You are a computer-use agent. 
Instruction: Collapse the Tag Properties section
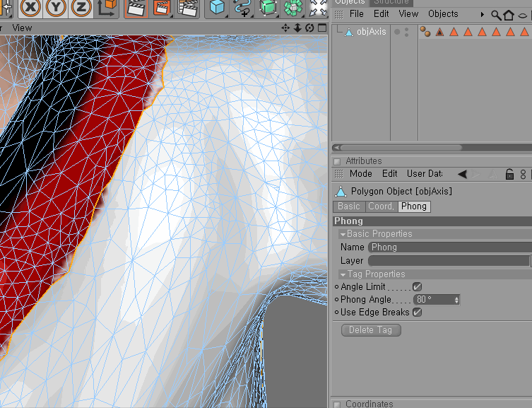click(x=343, y=274)
